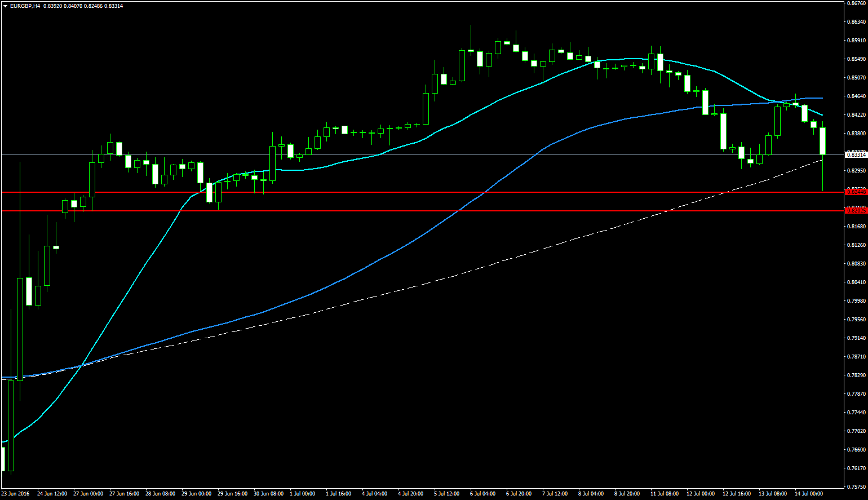
Task: Click the 29 Jun 00:00 time marker
Action: (196, 494)
